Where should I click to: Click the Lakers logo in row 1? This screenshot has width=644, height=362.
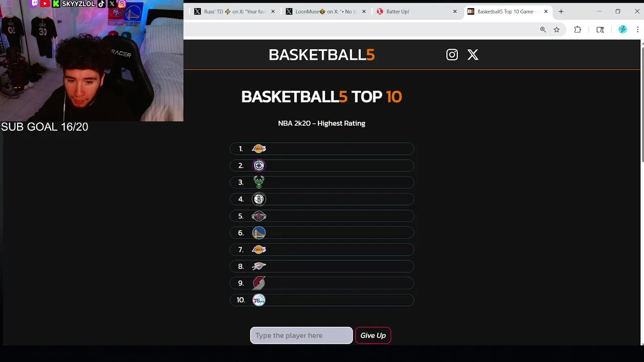tap(259, 149)
